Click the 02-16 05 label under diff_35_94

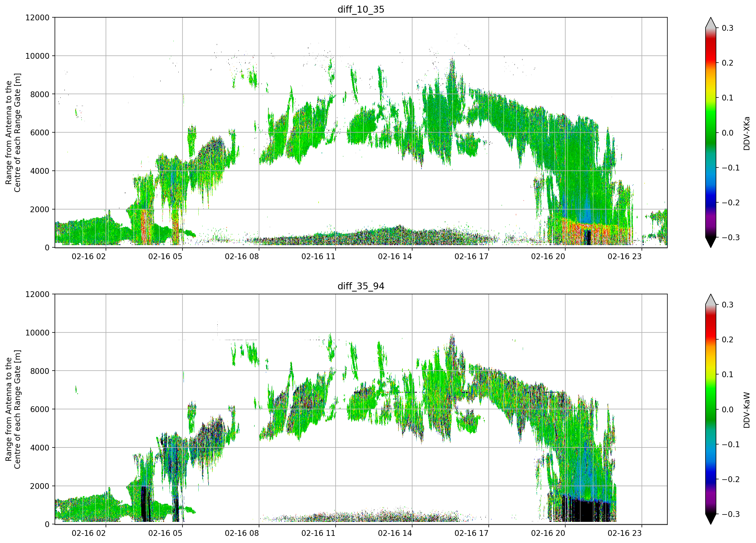(165, 533)
